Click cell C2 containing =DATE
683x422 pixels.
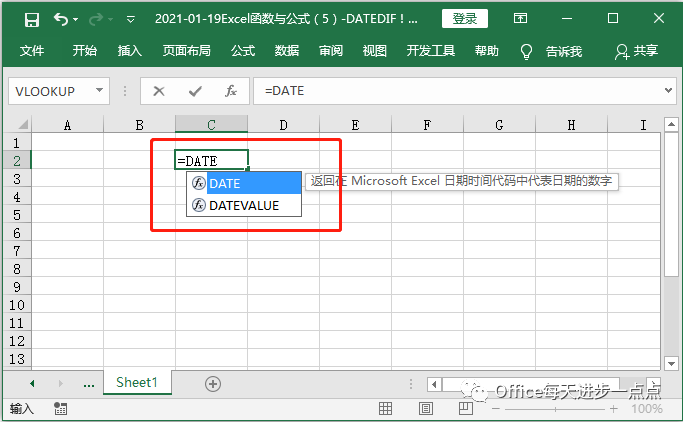pyautogui.click(x=211, y=160)
